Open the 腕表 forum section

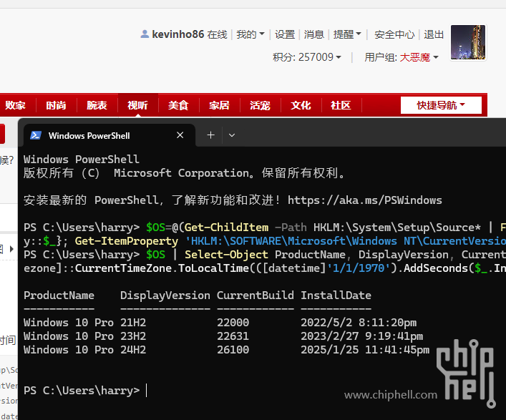pos(97,105)
